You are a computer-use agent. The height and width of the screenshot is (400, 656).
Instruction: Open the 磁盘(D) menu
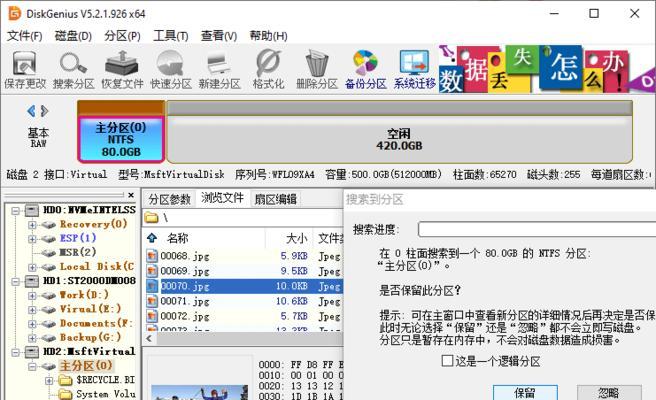tap(73, 36)
